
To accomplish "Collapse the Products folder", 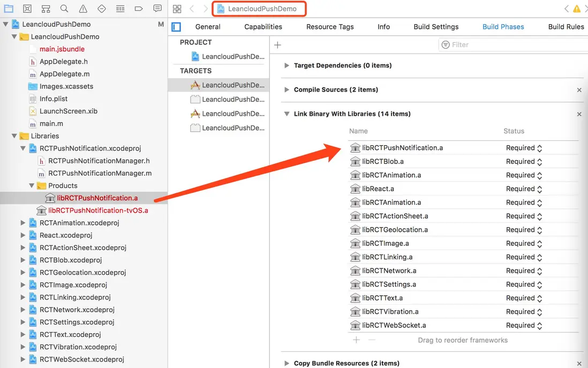I will (32, 185).
